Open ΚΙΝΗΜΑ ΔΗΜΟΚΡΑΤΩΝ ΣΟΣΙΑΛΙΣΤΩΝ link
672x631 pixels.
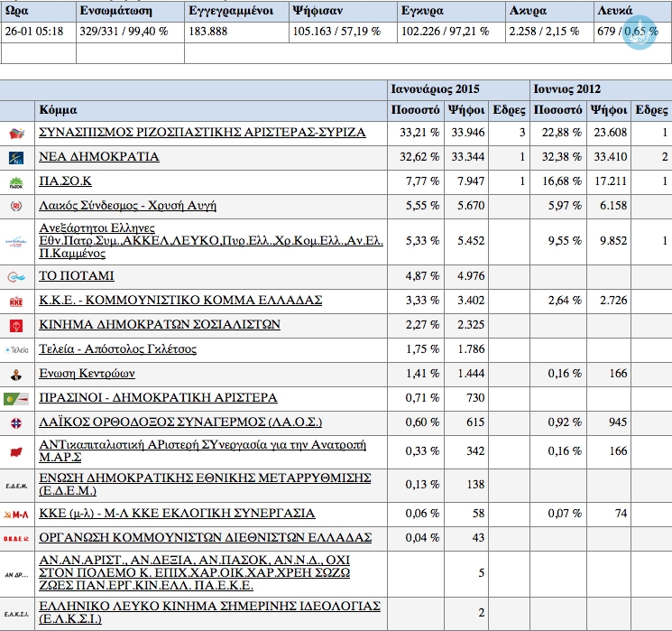160,324
